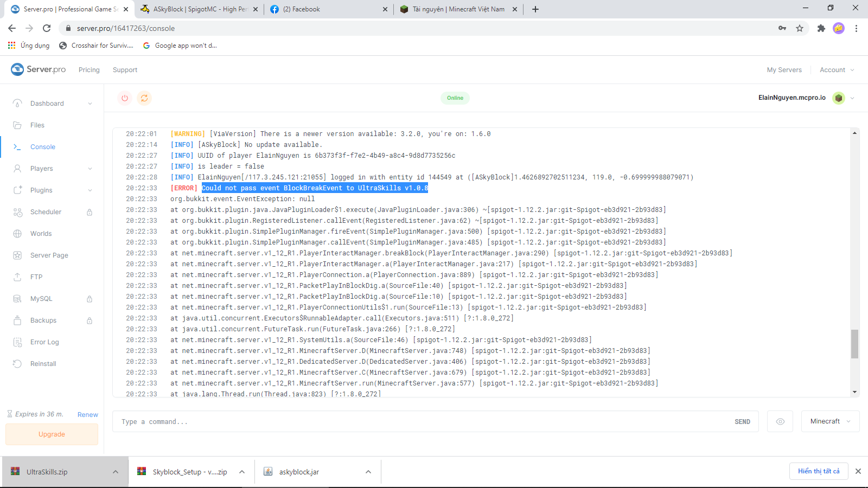Go to My Servers

(784, 70)
